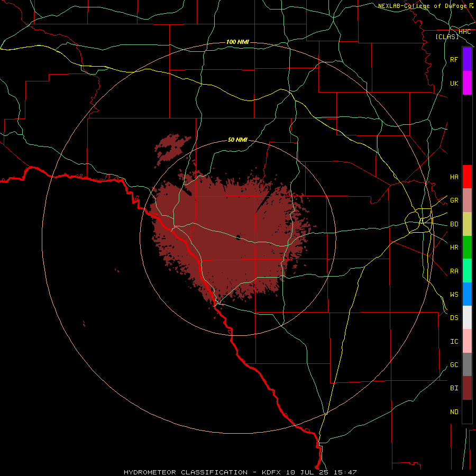Click the [CLAS] label above the legend
476x476 pixels.
pos(447,37)
